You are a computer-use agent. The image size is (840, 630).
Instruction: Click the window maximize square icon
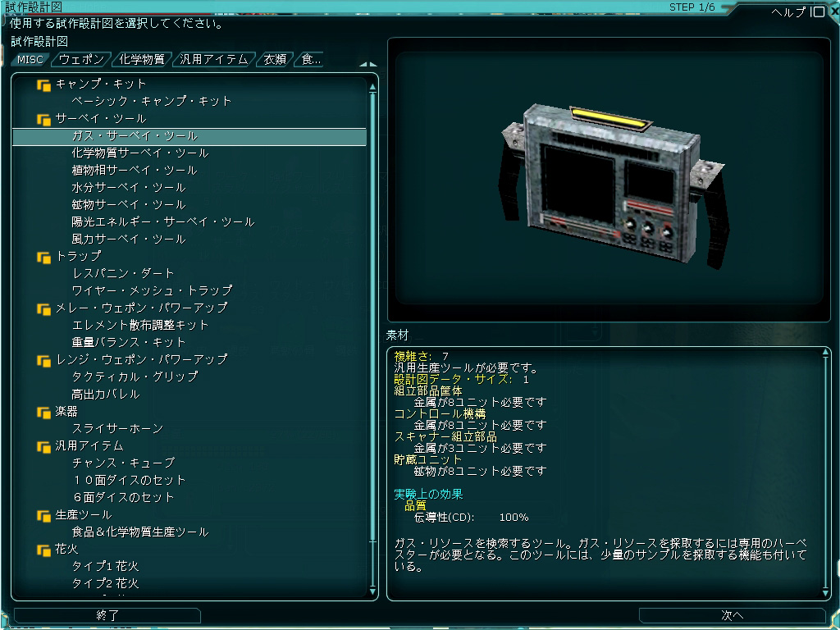point(818,11)
